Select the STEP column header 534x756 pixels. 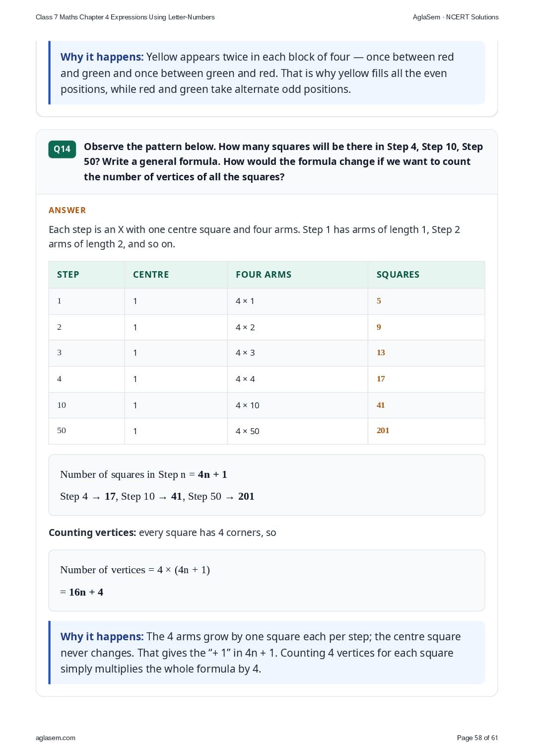(x=68, y=275)
